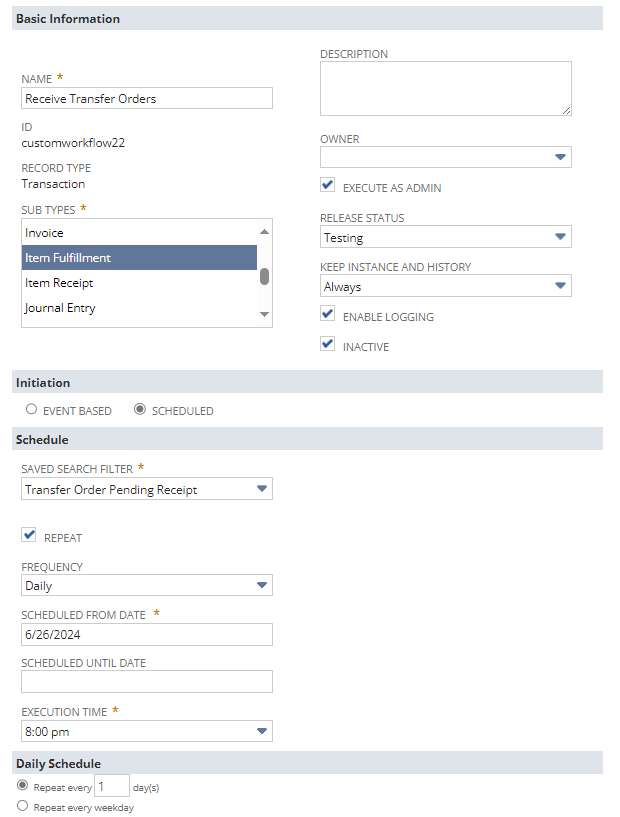Select Item Receipt in Sub Types list
Viewport: 620px width, 817px height.
[139, 283]
